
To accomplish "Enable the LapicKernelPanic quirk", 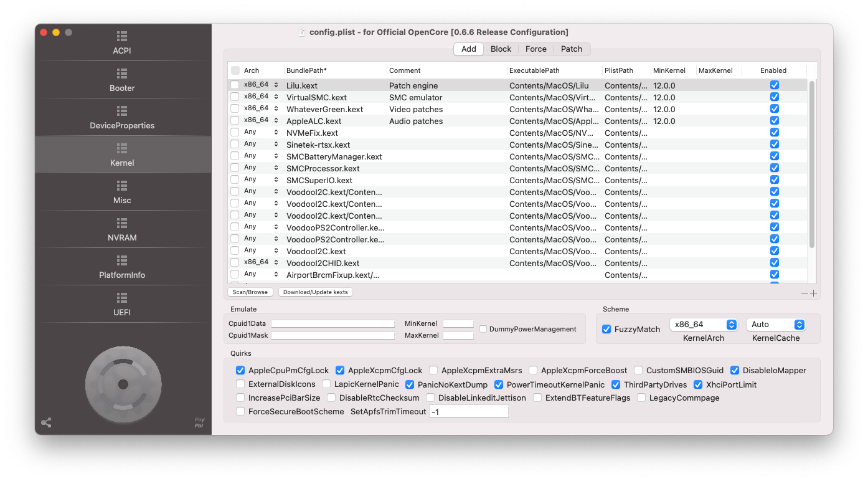I will coord(326,384).
